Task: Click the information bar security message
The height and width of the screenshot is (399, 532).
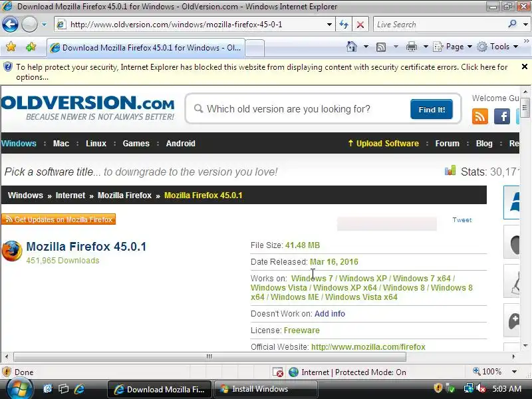Action: [x=261, y=72]
